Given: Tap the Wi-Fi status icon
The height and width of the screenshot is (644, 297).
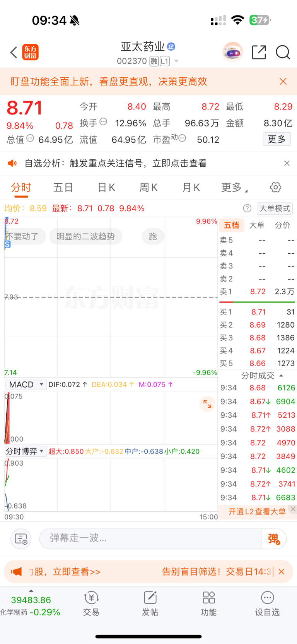Looking at the screenshot, I should pyautogui.click(x=237, y=20).
